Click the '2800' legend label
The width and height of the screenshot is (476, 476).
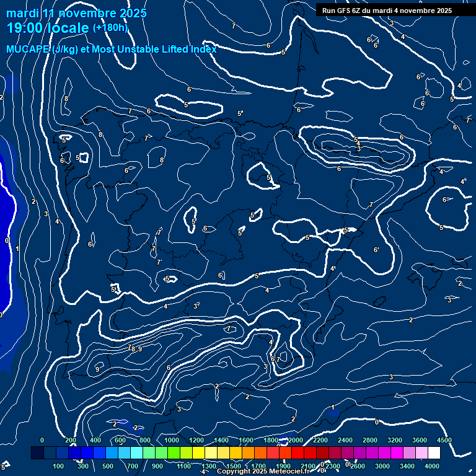pos(370,440)
